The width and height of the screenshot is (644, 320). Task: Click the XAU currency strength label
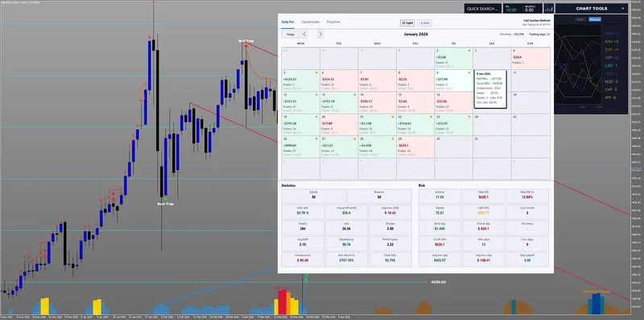click(612, 42)
